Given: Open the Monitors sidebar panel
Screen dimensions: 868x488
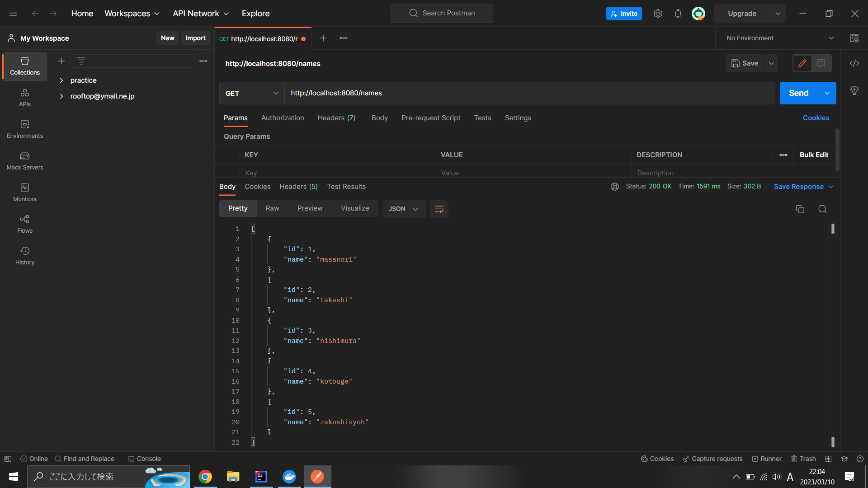Looking at the screenshot, I should [25, 193].
